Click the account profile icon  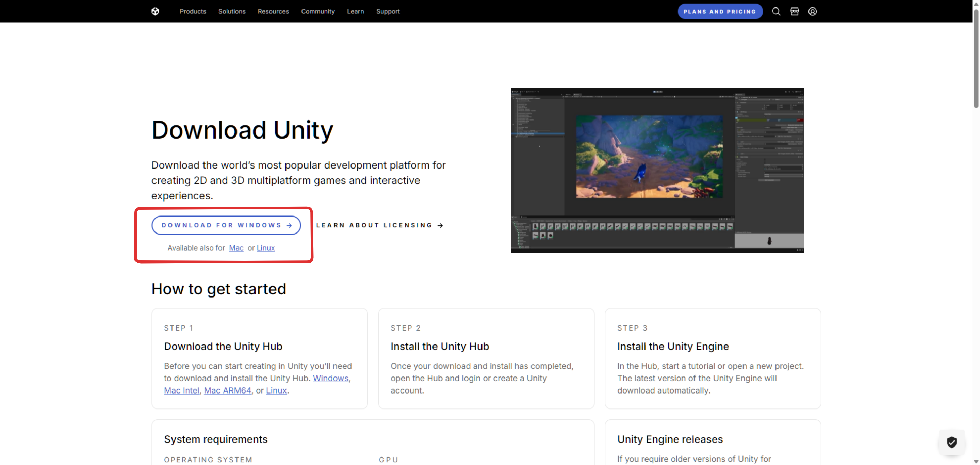(812, 11)
